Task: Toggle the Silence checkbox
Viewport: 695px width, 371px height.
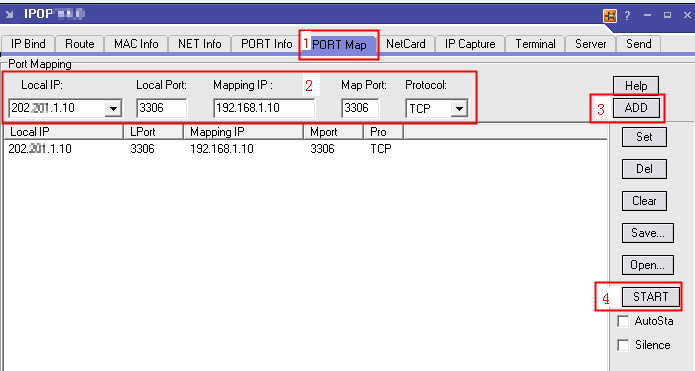Action: [x=623, y=345]
